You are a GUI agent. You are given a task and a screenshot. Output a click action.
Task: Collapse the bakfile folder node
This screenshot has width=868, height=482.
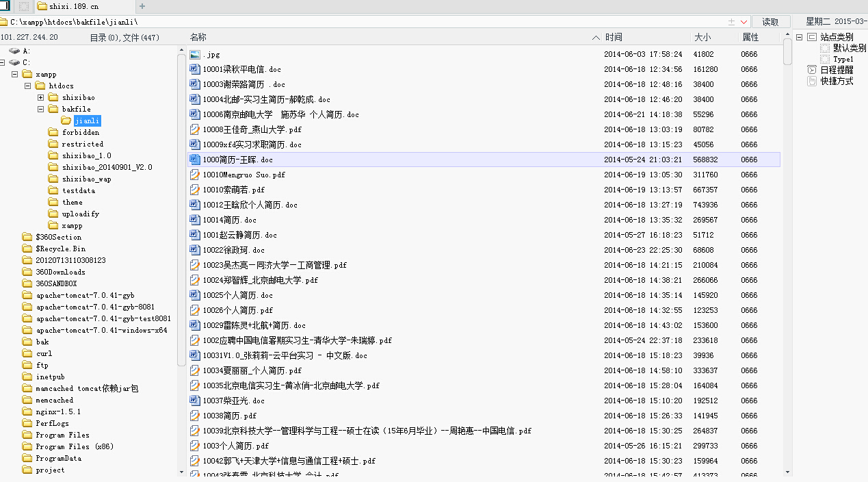pos(40,109)
